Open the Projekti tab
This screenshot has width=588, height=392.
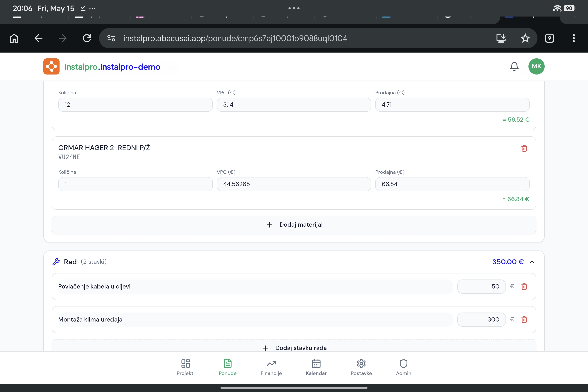click(185, 367)
